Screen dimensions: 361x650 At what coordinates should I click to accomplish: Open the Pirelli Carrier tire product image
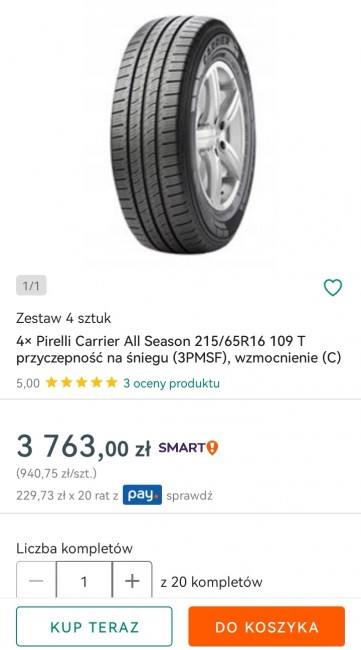(x=182, y=135)
